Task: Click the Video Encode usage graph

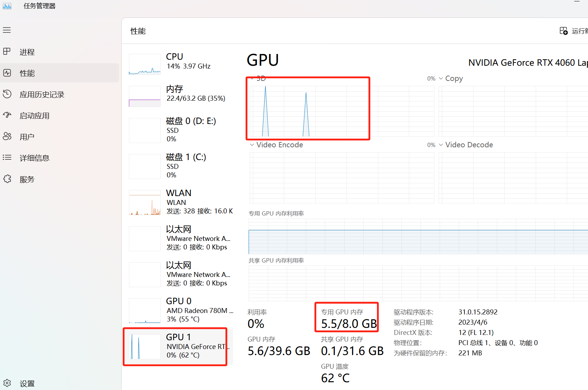Action: (x=342, y=178)
